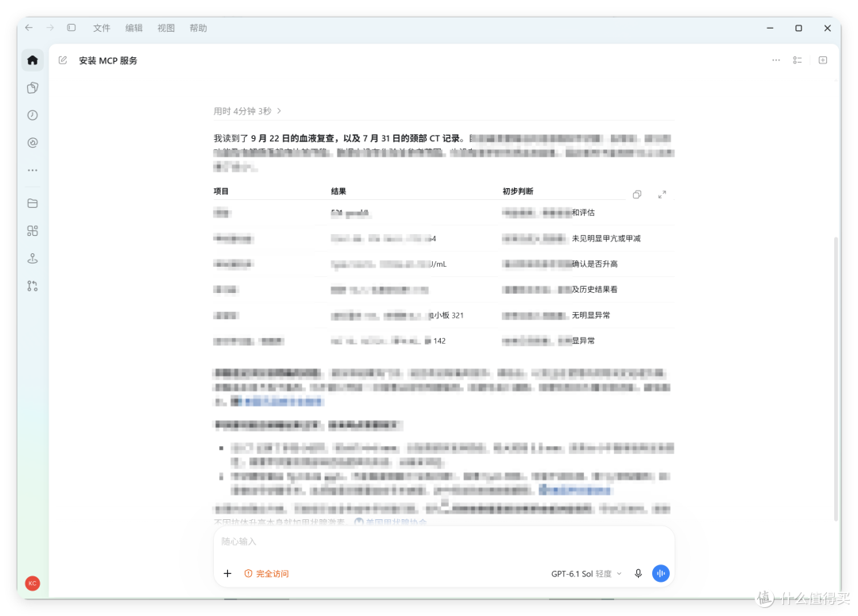Copy the results table
The width and height of the screenshot is (858, 616).
tap(637, 194)
